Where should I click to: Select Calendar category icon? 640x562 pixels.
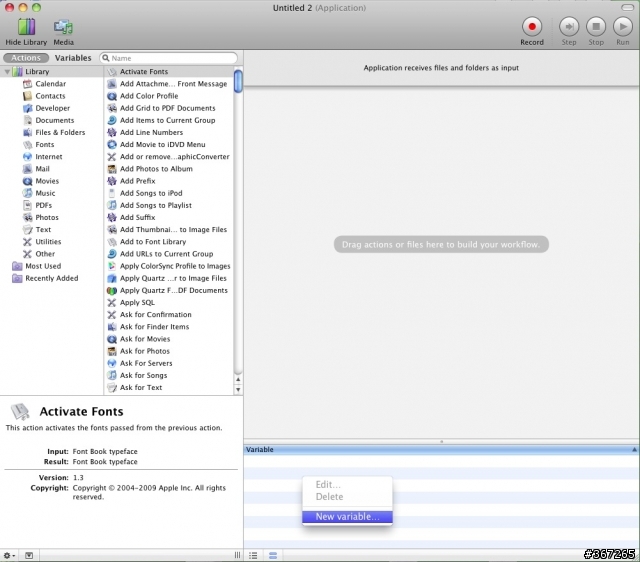(x=27, y=84)
